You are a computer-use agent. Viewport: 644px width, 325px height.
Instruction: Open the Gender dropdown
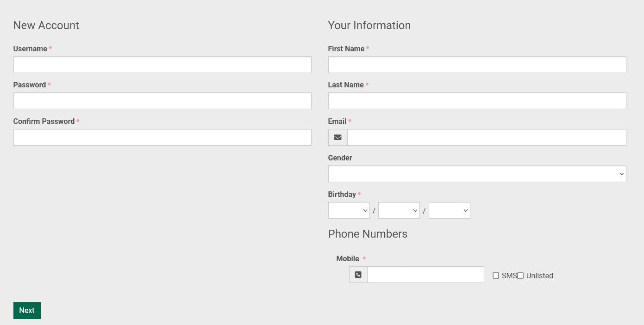coord(477,174)
